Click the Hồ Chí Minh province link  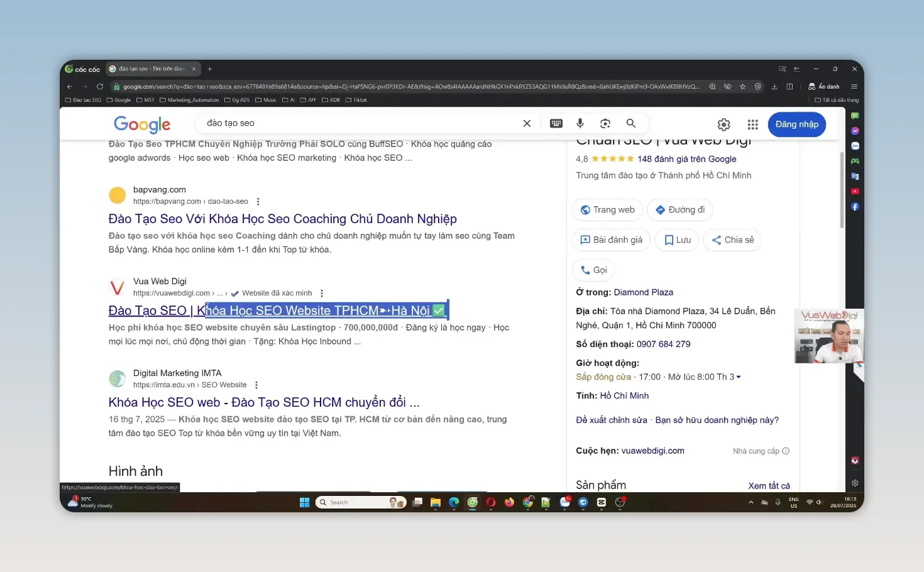(x=624, y=395)
